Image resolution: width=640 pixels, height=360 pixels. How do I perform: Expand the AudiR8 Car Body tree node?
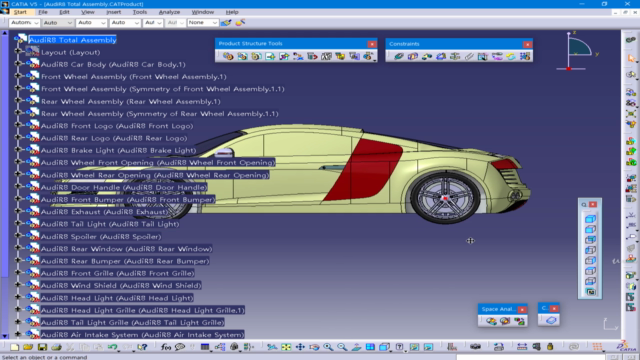tap(18, 64)
